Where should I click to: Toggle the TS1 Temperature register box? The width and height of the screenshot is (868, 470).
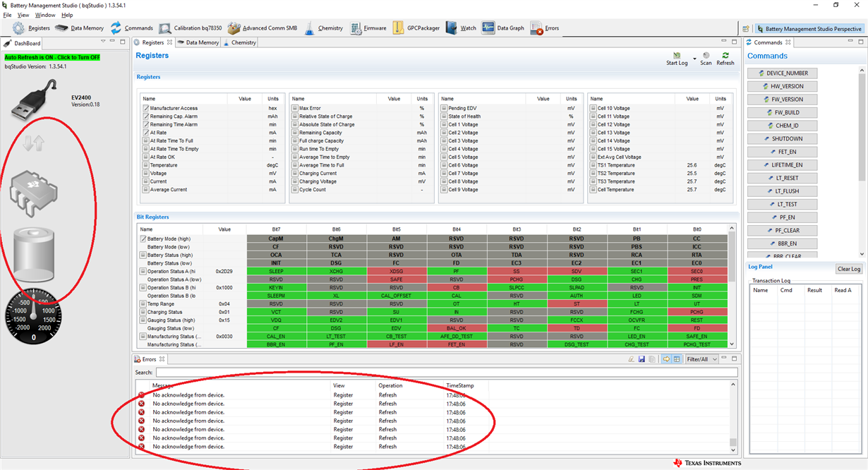593,165
